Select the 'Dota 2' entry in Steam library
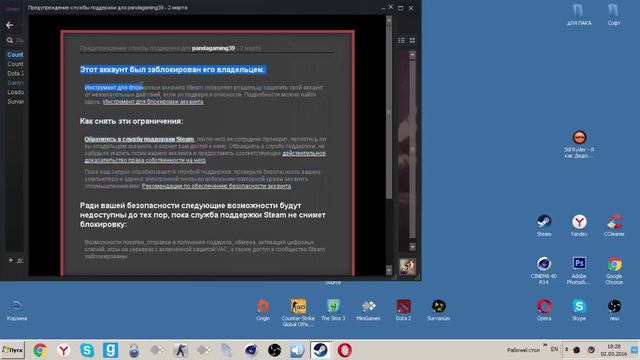Image resolution: width=640 pixels, height=360 pixels. tap(16, 73)
